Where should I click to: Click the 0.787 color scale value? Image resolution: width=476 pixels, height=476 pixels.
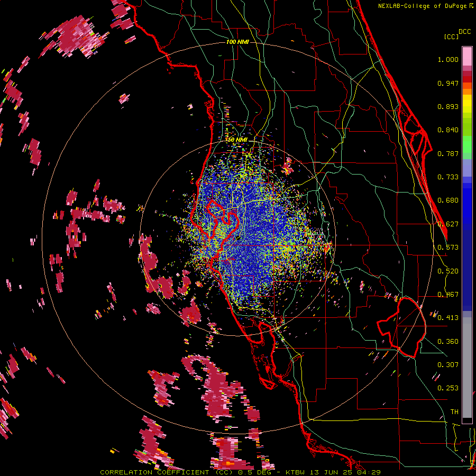[x=448, y=153]
